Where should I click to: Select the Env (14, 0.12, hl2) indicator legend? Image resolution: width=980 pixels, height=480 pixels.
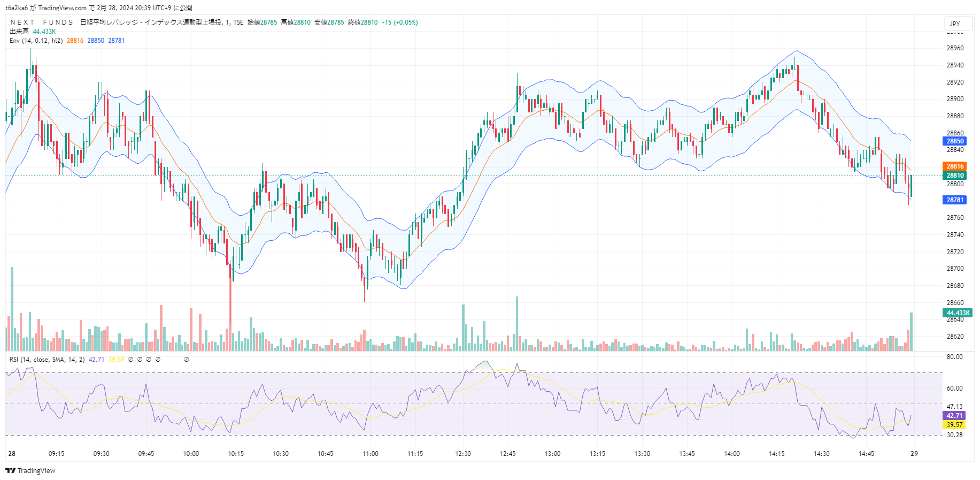(36, 41)
